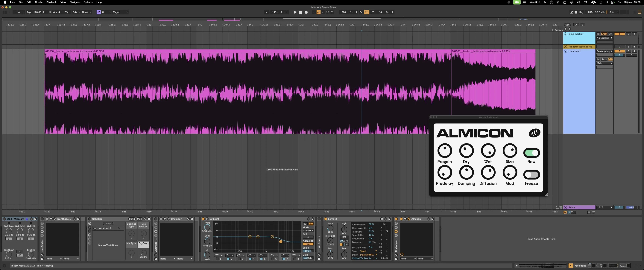Click the Stop button in transport
Image resolution: width=644 pixels, height=270 pixels.
point(300,12)
